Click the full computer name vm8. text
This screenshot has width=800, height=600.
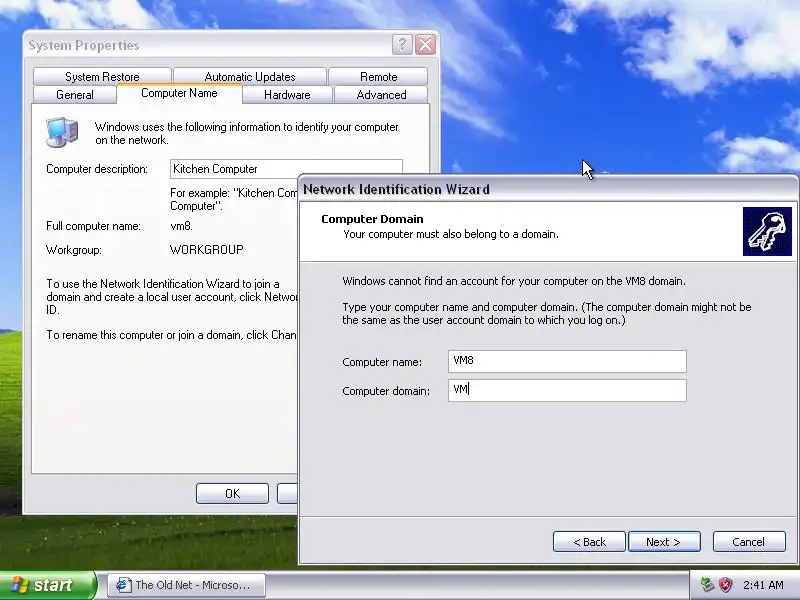click(181, 226)
